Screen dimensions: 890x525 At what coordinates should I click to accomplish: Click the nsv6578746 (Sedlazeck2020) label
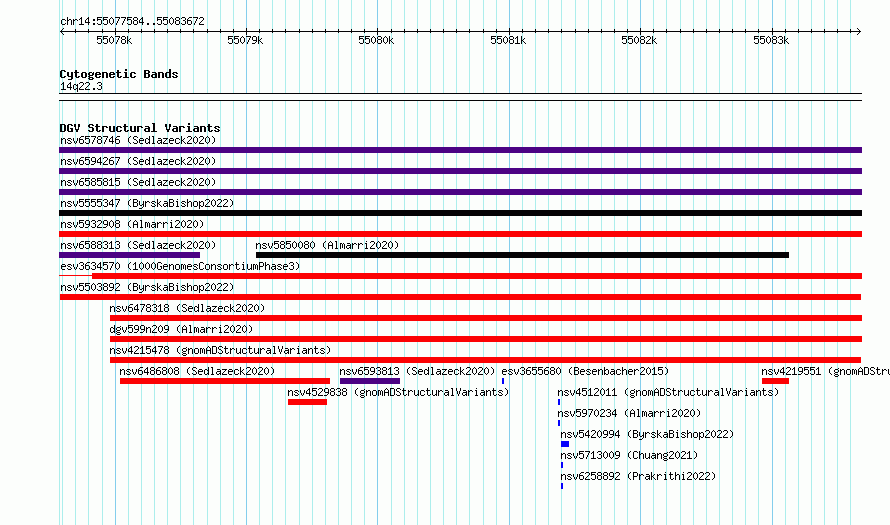click(x=138, y=140)
